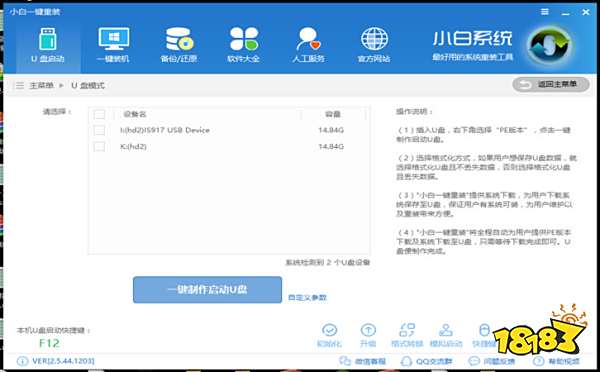Open the 官方网站 official website globe
Image resolution: width=600 pixels, height=372 pixels.
click(x=374, y=45)
